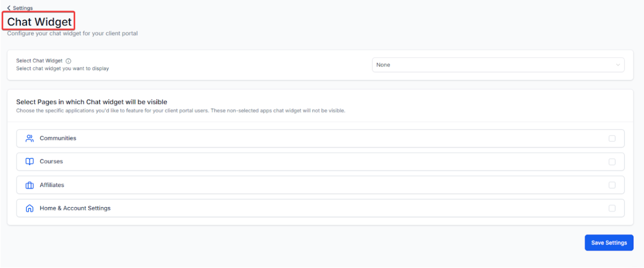Click the Communities people icon

coord(29,138)
